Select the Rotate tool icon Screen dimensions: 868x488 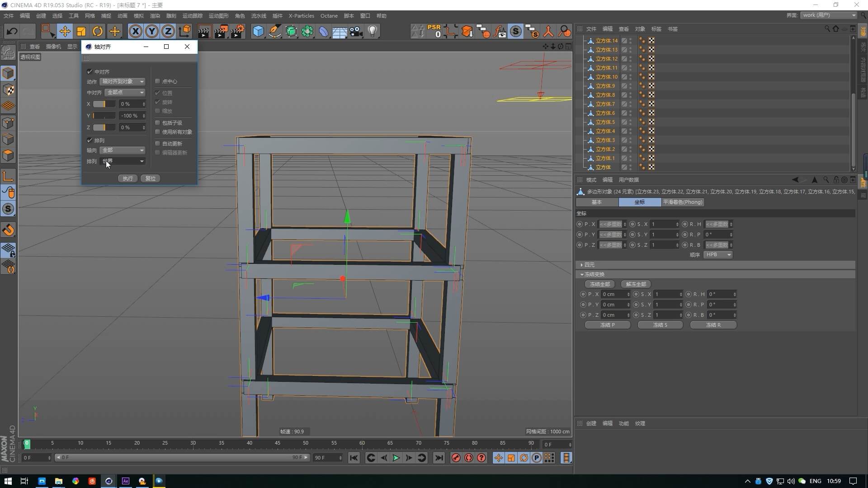tap(98, 31)
